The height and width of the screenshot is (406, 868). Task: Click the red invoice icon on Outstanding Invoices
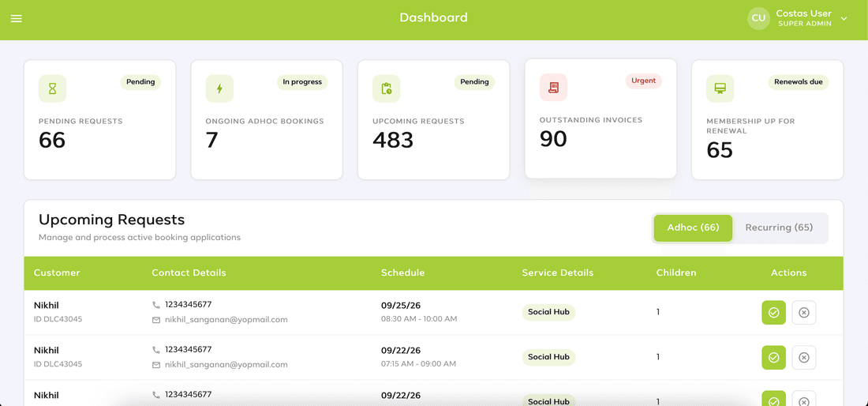pyautogui.click(x=554, y=88)
